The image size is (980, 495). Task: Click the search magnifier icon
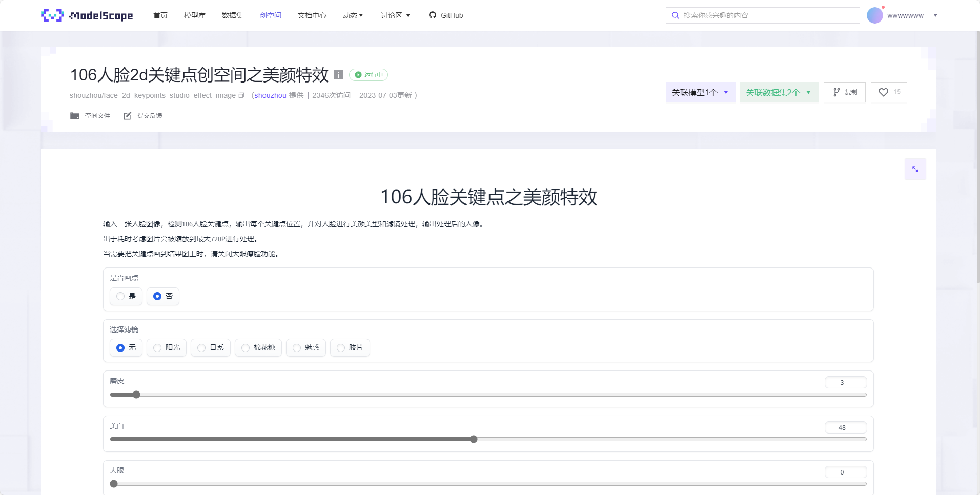coord(676,15)
